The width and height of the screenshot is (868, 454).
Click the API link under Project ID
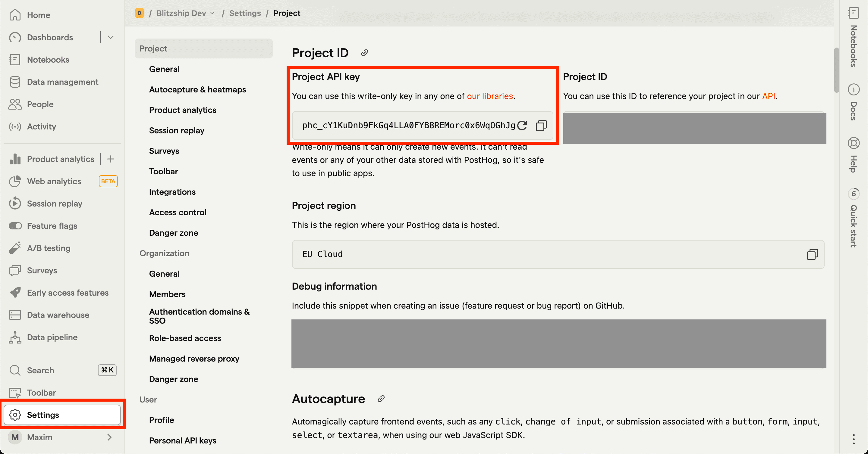(x=768, y=96)
